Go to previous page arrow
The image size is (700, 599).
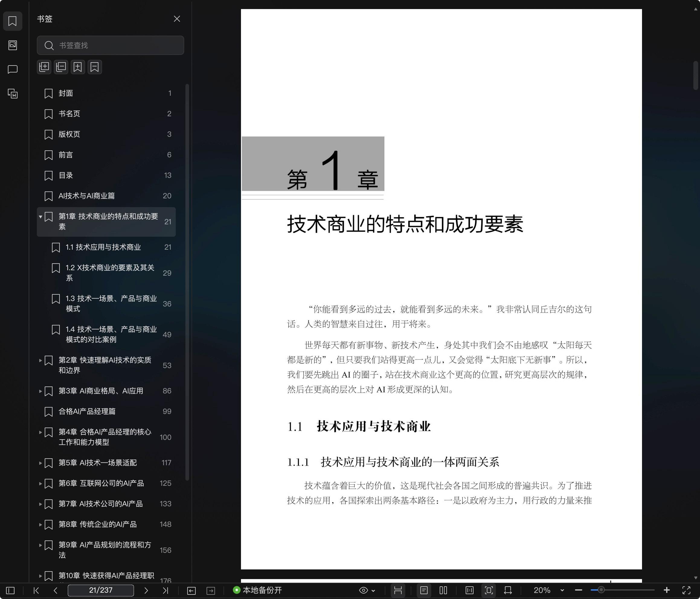pos(56,591)
